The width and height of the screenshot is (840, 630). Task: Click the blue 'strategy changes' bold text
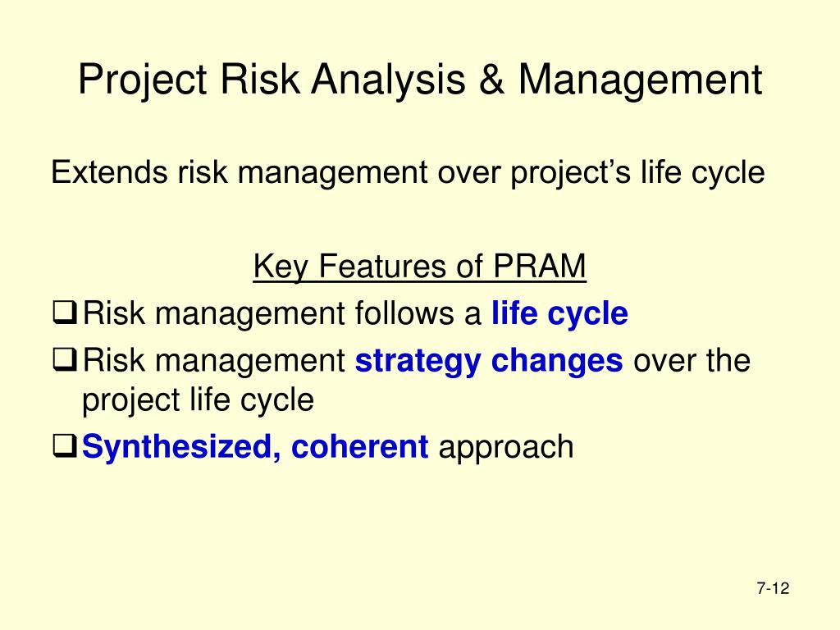pos(489,361)
